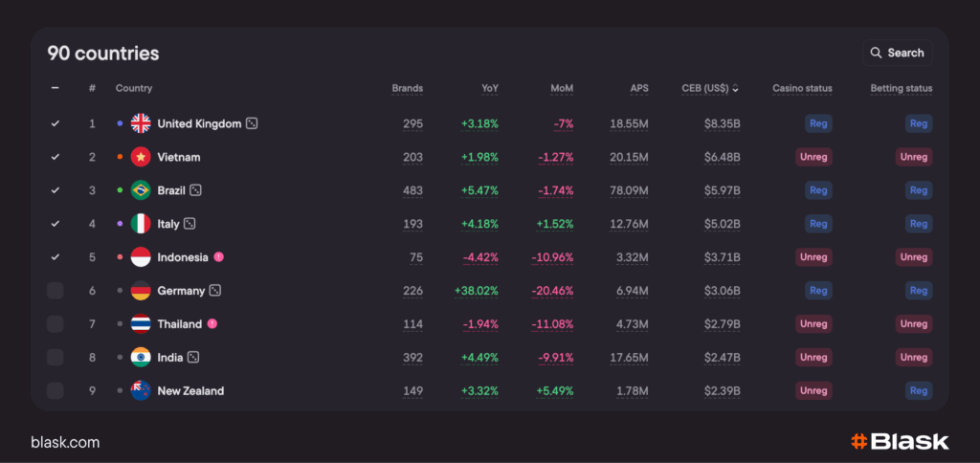980x463 pixels.
Task: Deselect all rows using header checkbox
Action: pos(56,88)
